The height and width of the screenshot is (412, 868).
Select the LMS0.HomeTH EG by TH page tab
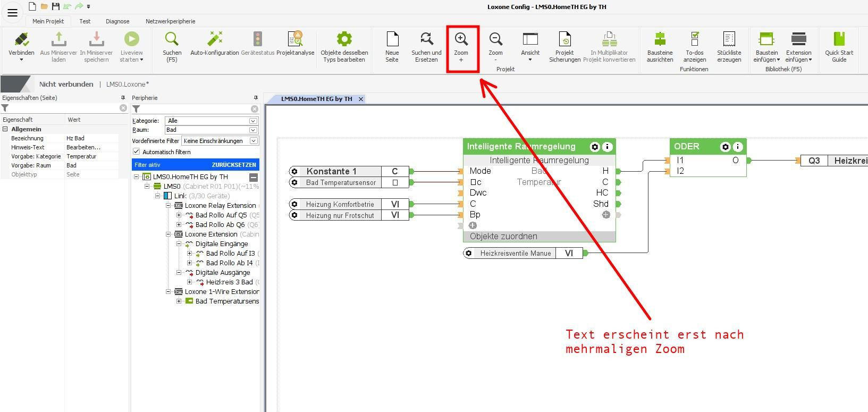pyautogui.click(x=316, y=99)
